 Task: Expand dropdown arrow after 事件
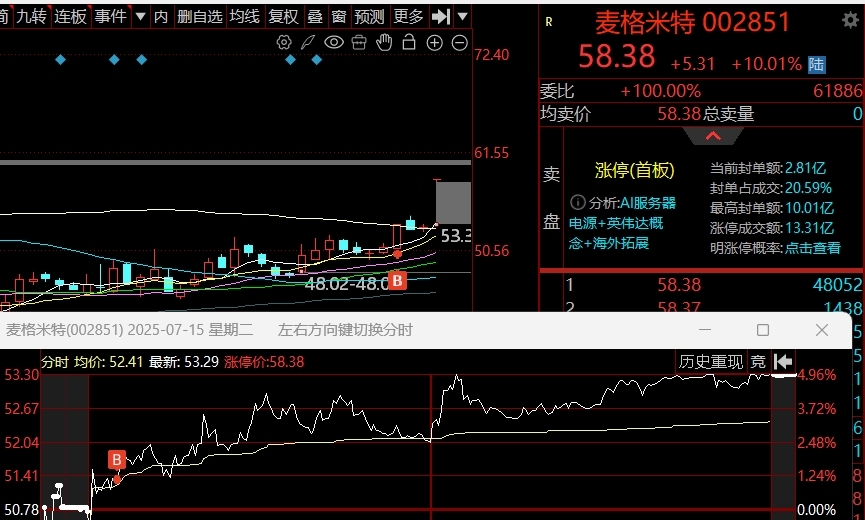click(140, 17)
